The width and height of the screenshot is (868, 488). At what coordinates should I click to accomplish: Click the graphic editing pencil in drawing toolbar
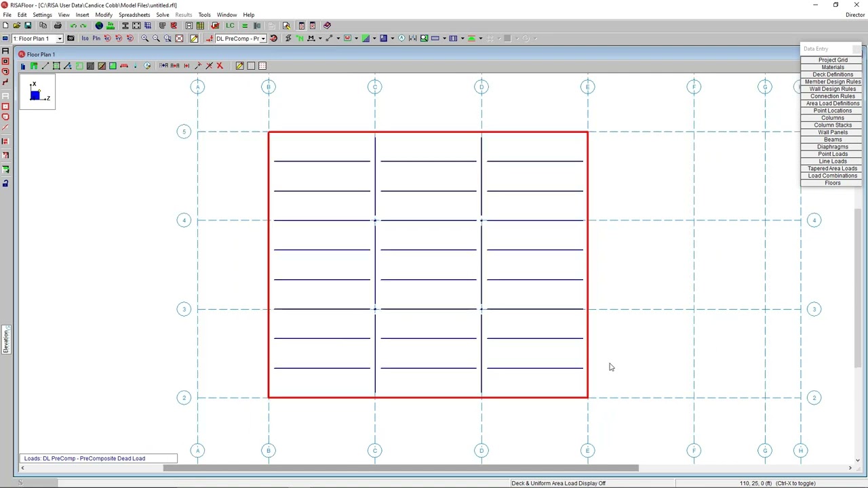click(239, 66)
